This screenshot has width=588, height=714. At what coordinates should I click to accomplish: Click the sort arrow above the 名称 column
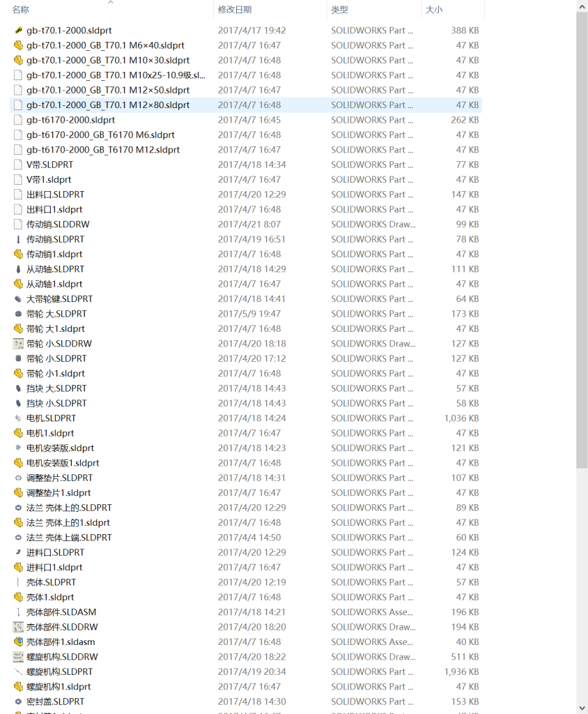point(110,3)
